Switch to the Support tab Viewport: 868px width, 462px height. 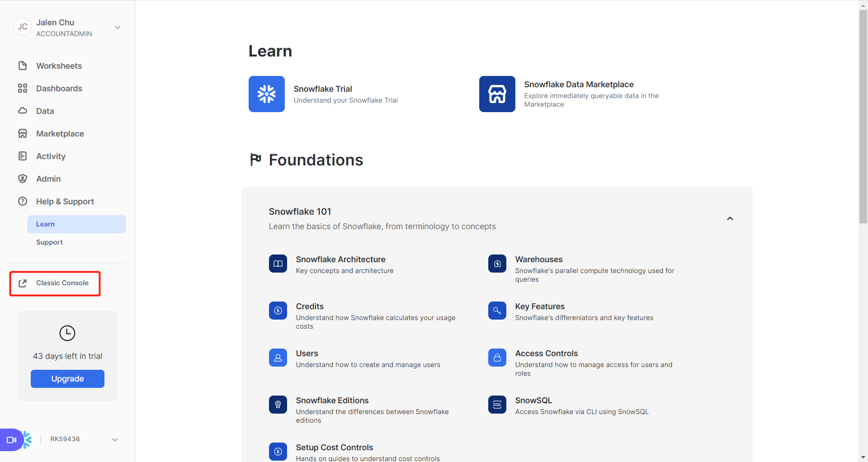click(x=49, y=242)
